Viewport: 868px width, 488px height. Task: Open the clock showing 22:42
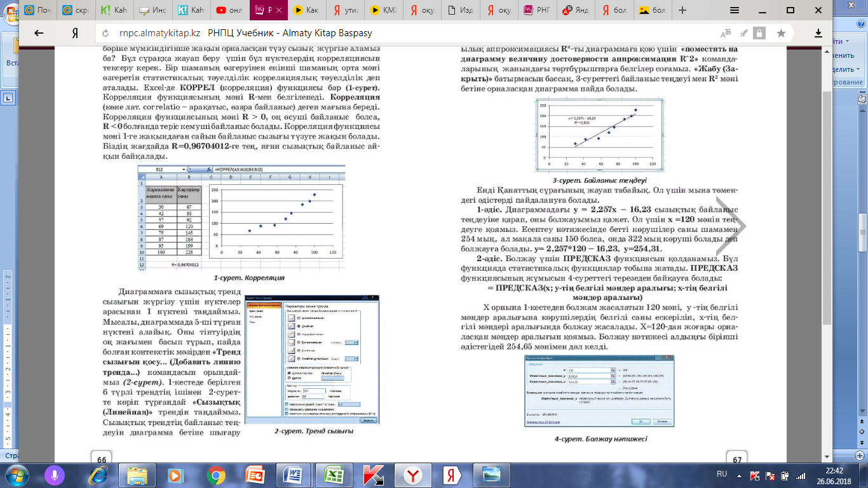[x=834, y=475]
